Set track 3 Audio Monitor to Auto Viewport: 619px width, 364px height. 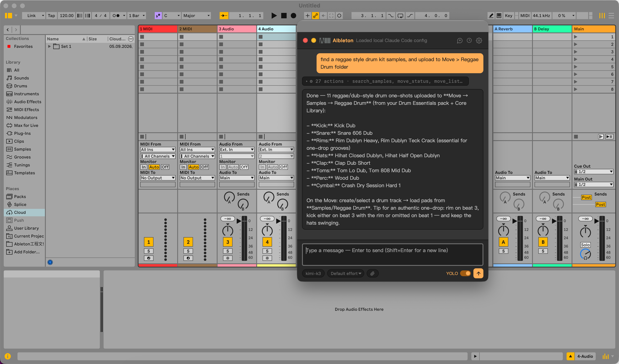(233, 167)
